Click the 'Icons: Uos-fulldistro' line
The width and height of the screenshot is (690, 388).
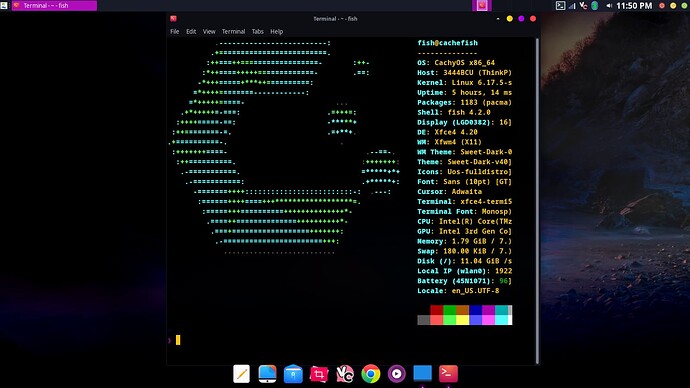pos(465,172)
